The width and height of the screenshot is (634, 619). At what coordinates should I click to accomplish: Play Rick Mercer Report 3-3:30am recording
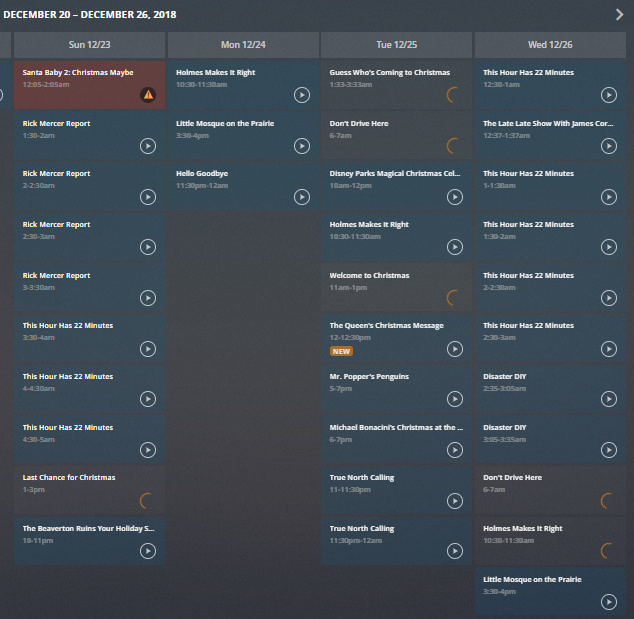(148, 298)
